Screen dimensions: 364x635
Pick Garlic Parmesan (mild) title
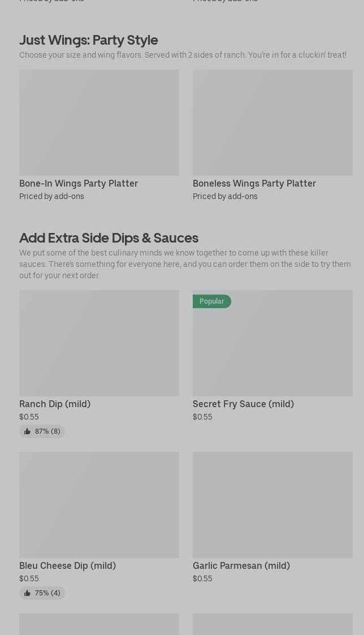(x=241, y=565)
